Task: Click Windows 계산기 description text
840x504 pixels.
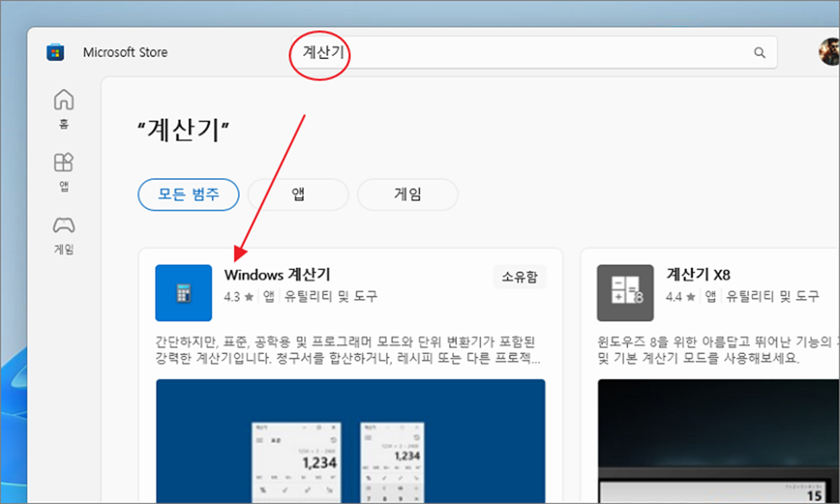Action: (x=349, y=349)
